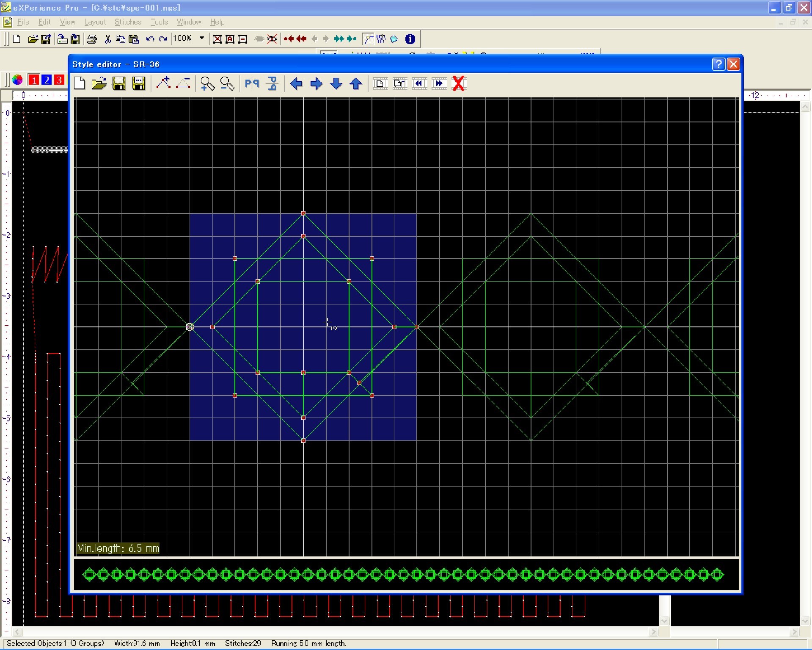Close the Style editor dialog
Screen dimensions: 812x650
coord(733,64)
